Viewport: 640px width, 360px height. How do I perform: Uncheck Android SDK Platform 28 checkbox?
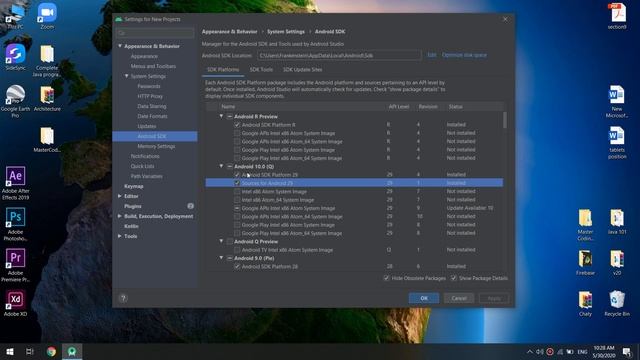pyautogui.click(x=237, y=267)
